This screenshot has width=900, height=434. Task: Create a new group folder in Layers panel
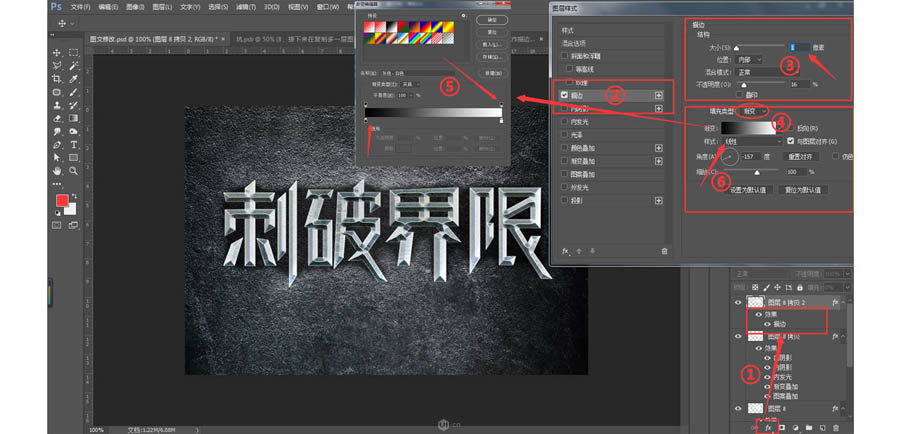[x=809, y=428]
